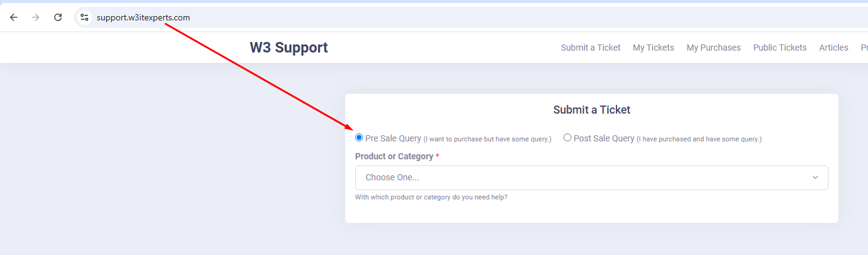
Task: Click the browser back arrow
Action: click(14, 17)
